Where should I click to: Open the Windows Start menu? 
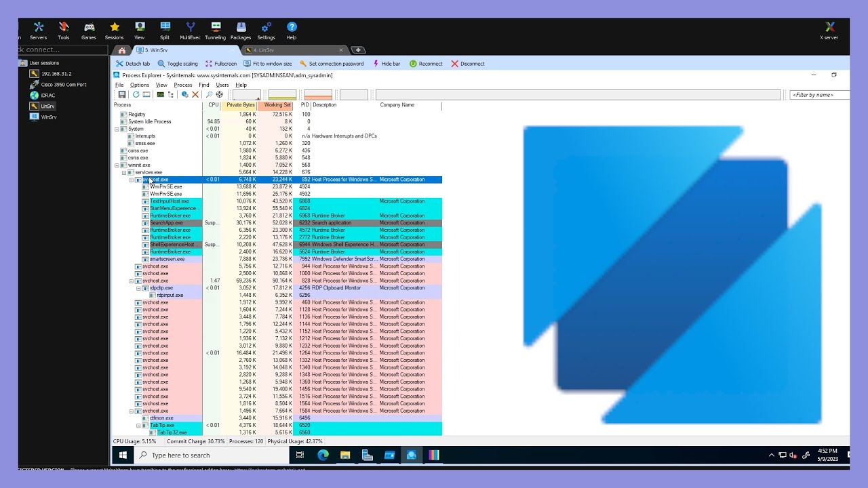click(123, 455)
